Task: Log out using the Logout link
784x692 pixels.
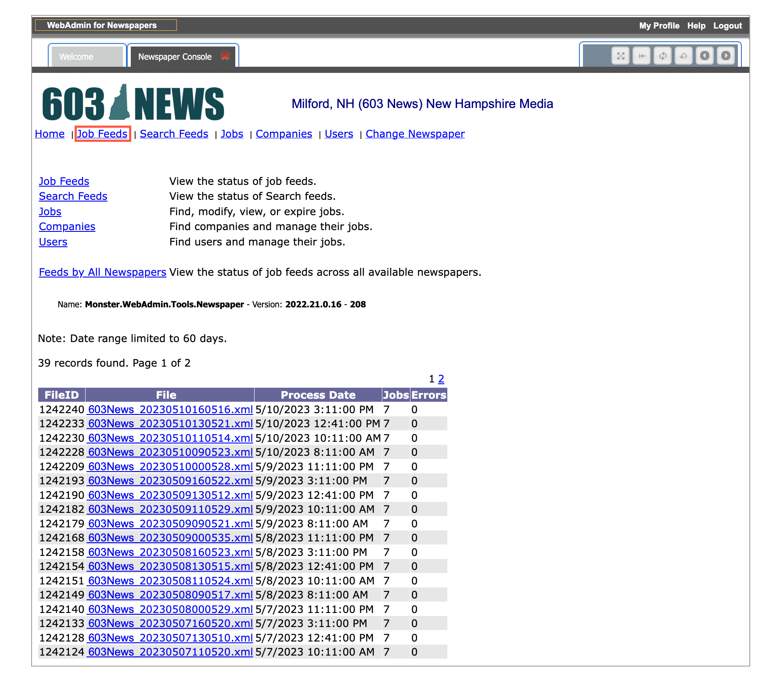Action: pyautogui.click(x=727, y=25)
